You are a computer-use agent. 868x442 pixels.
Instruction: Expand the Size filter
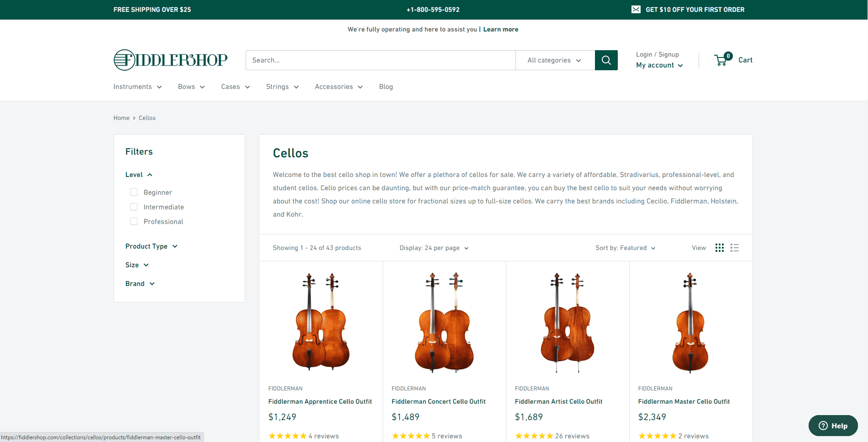[137, 265]
